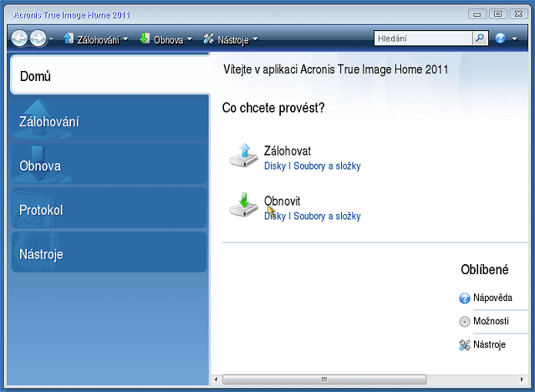The image size is (535, 392).
Task: Click the Nápověda help icon in Oblíbené
Action: tap(465, 298)
